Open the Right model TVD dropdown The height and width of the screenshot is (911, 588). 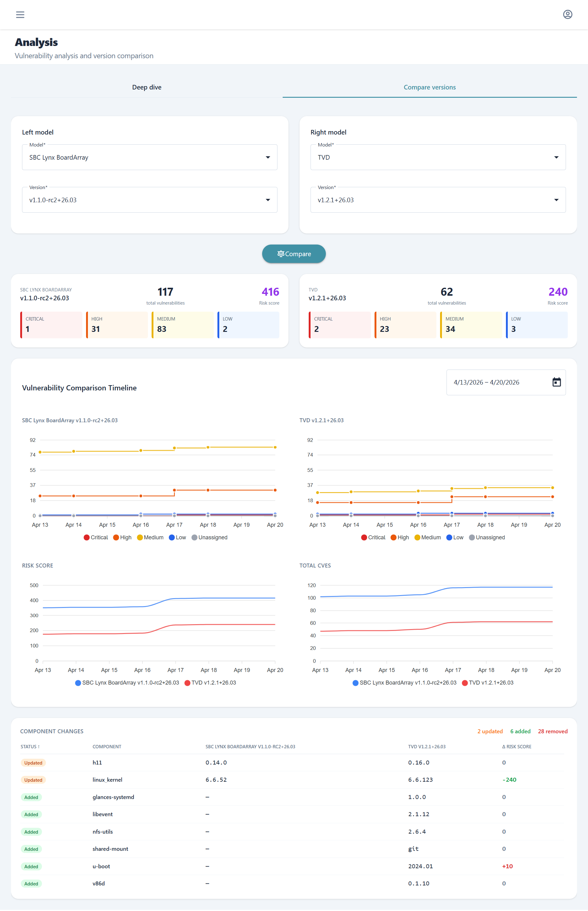438,157
